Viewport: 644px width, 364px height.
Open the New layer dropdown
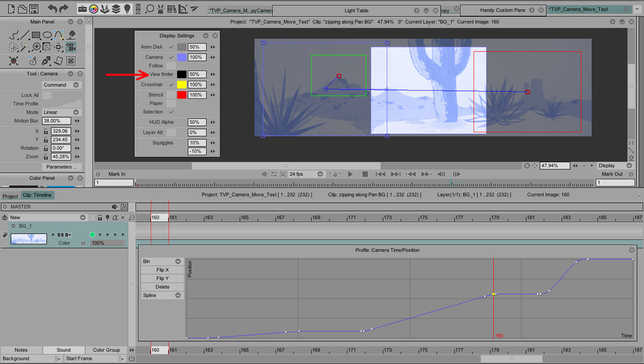[48, 218]
